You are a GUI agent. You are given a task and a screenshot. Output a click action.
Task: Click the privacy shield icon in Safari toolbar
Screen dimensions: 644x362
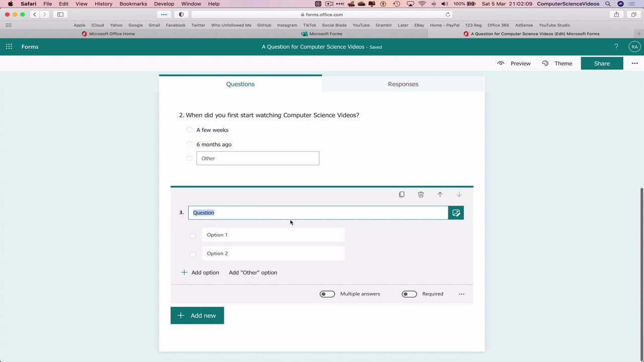(181, 15)
